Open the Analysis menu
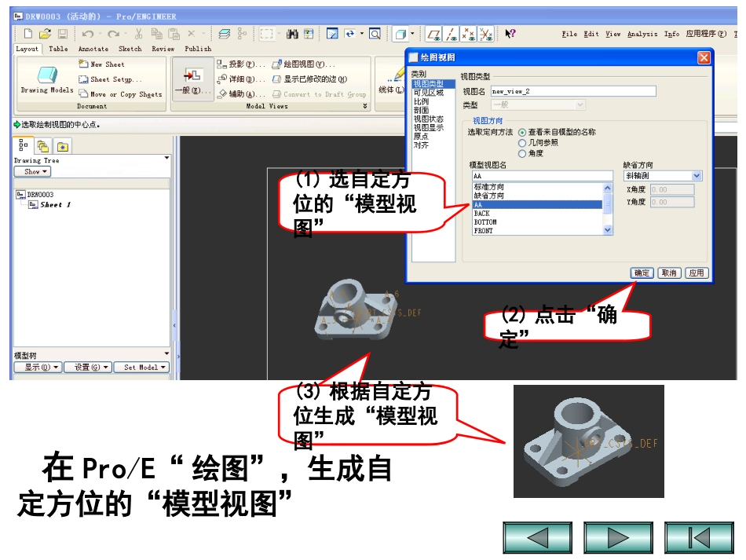The image size is (746, 560). 642,34
